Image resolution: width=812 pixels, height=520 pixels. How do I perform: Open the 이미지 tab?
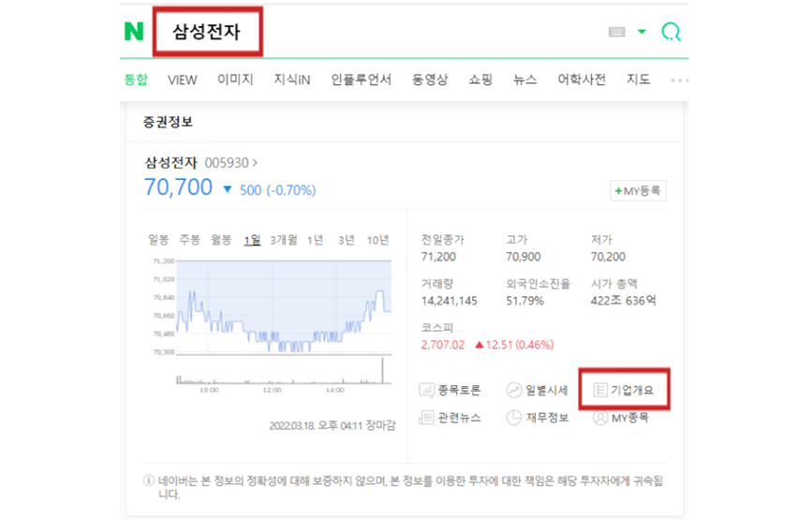point(235,80)
